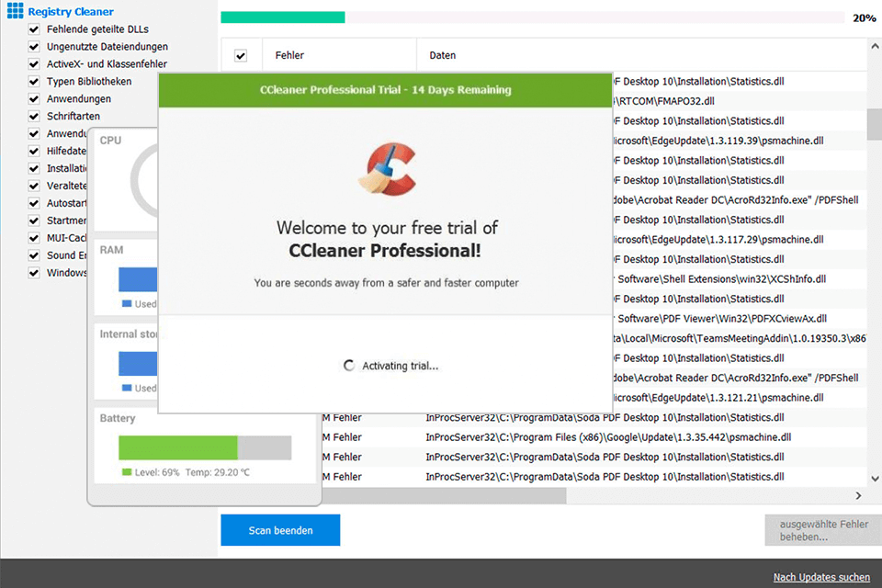Screen dimensions: 882x588
Task: Toggle Ungenutzte Dateiendungen checkbox
Action: pyautogui.click(x=34, y=47)
